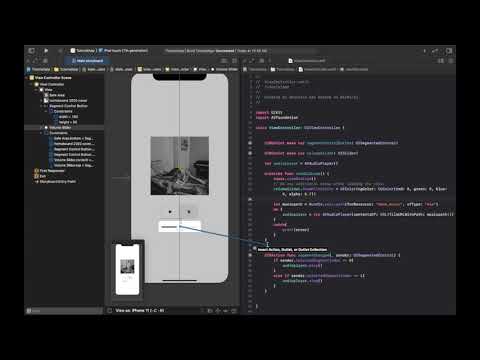Screen dimensions: 480x360
Task: Select the Safe Area outline row
Action: point(54,95)
